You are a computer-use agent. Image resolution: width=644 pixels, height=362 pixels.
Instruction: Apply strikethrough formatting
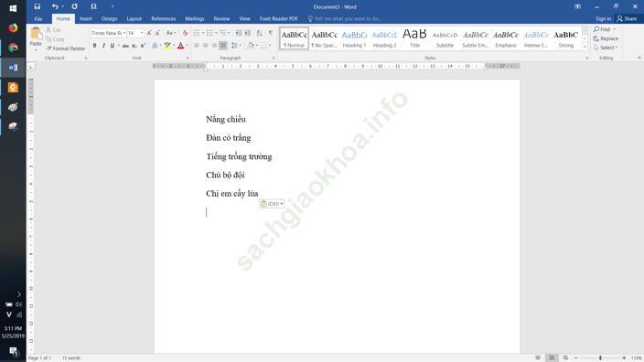[125, 46]
